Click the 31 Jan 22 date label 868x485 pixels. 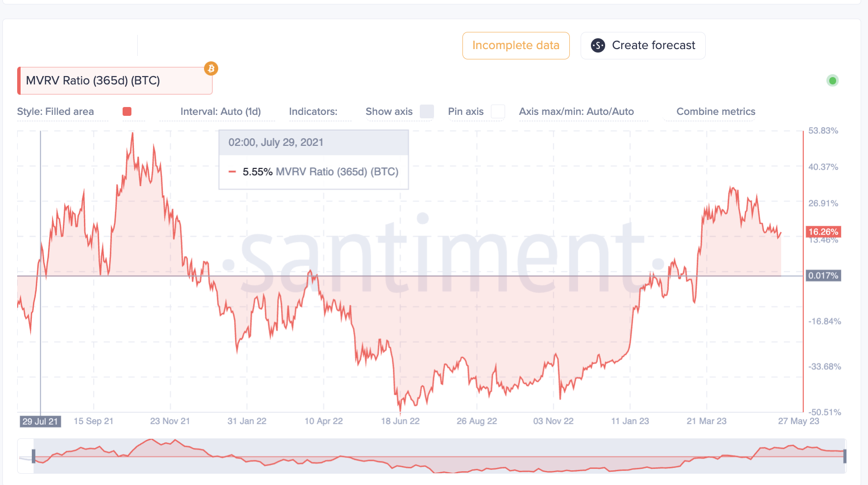coord(247,421)
